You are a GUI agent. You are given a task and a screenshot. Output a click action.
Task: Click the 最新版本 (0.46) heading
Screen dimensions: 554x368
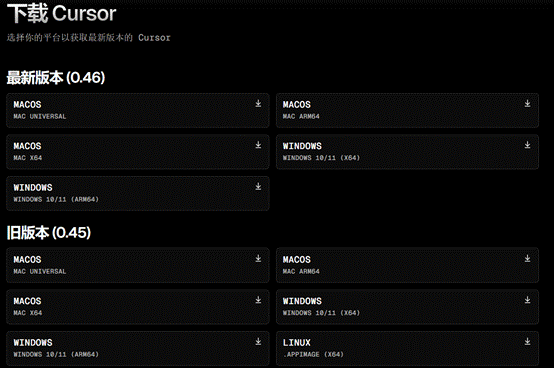tap(56, 78)
